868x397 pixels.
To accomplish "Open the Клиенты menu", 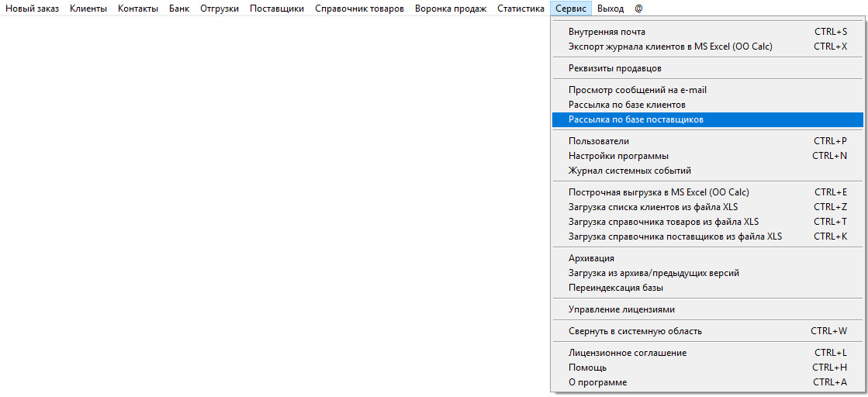I will click(x=88, y=9).
